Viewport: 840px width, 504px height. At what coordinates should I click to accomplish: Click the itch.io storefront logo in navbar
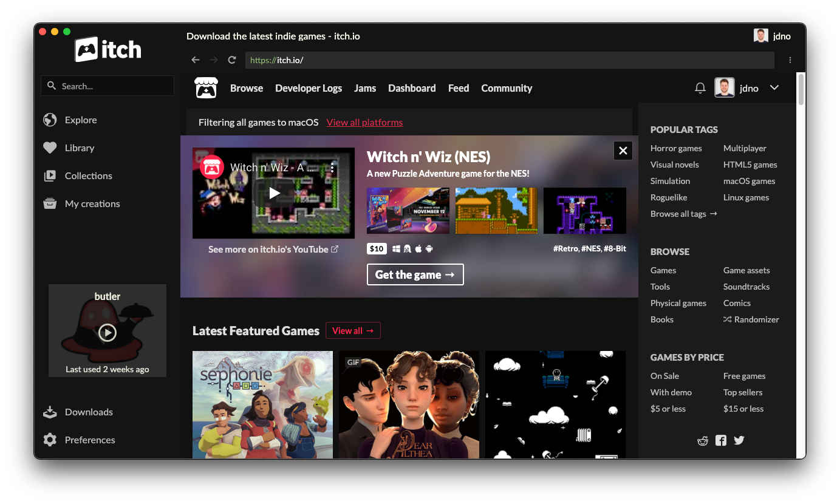click(x=206, y=87)
